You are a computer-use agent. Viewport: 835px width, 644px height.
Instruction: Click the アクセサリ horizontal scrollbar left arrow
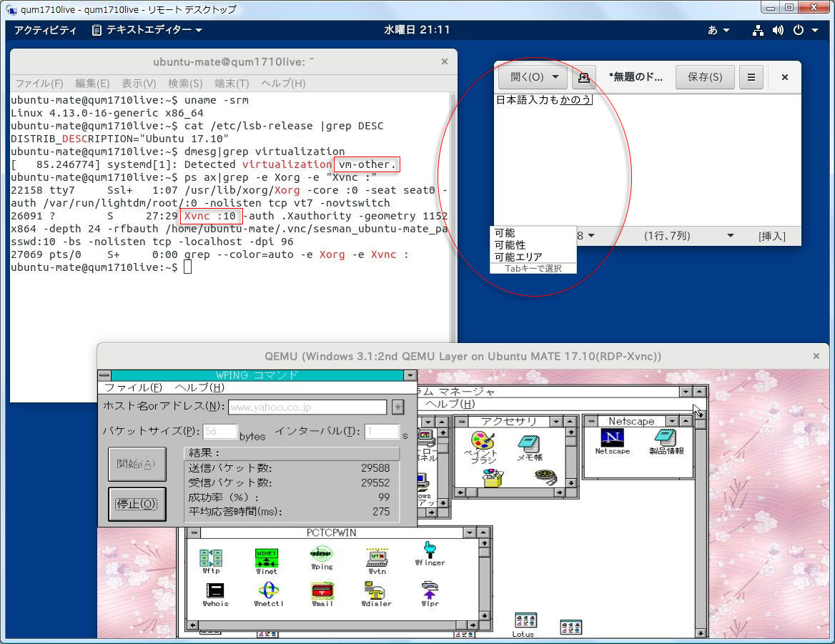tap(460, 492)
